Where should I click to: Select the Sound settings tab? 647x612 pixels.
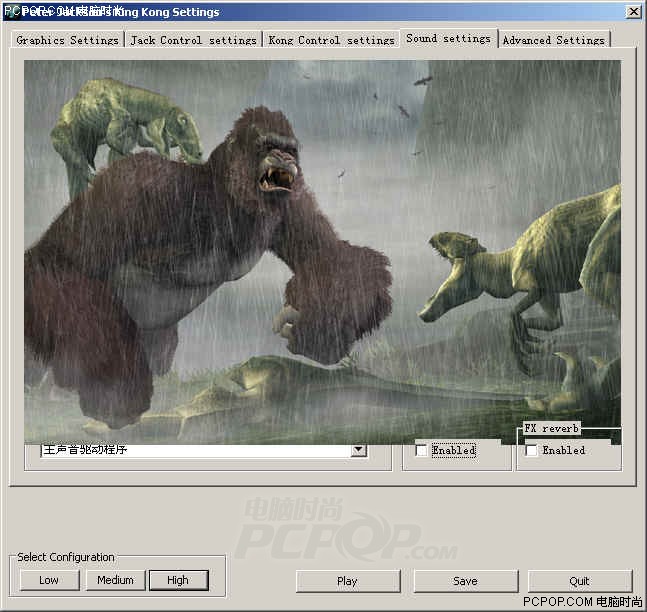pyautogui.click(x=448, y=38)
